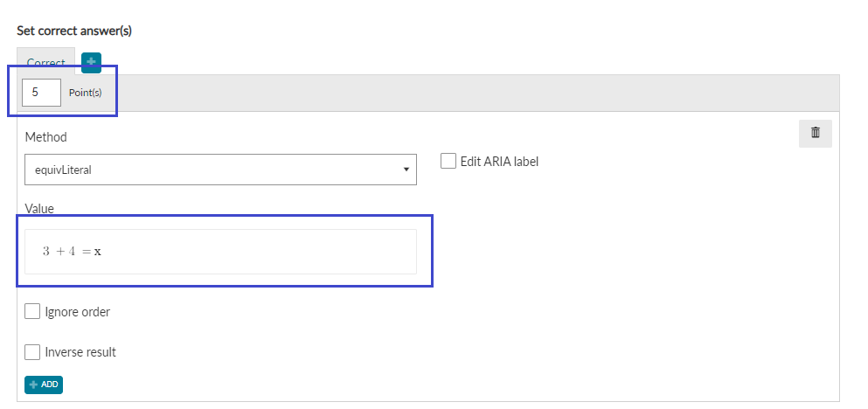Image resolution: width=868 pixels, height=409 pixels.
Task: Open the Method dropdown showing equivLiteral
Action: tap(220, 170)
